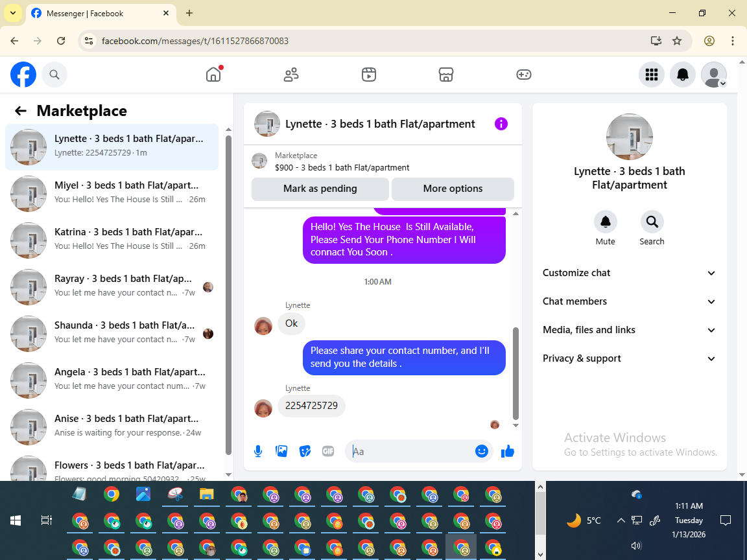Open the account profile avatar menu
Image resolution: width=747 pixels, height=560 pixels.
(714, 75)
